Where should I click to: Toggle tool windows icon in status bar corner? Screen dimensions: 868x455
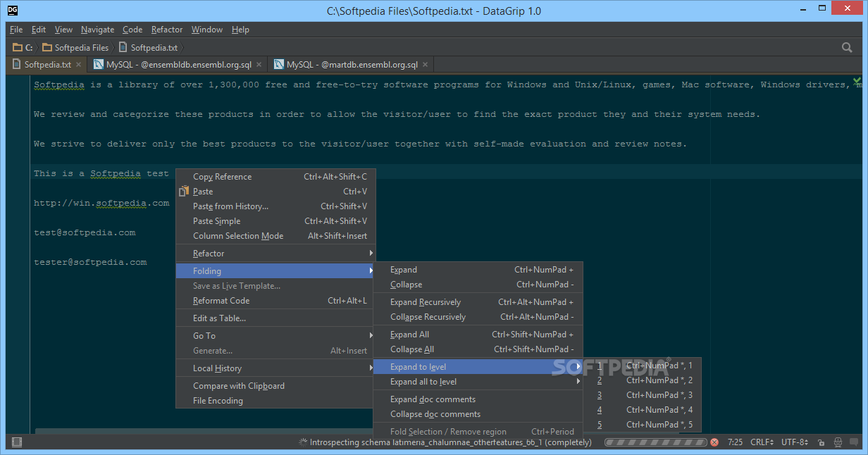[17, 442]
